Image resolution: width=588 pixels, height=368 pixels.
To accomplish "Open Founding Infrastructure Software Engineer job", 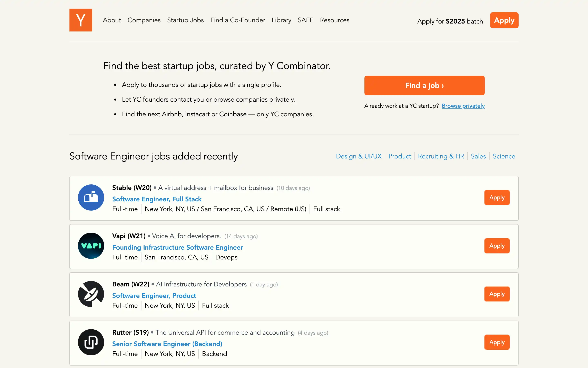I will pyautogui.click(x=178, y=247).
